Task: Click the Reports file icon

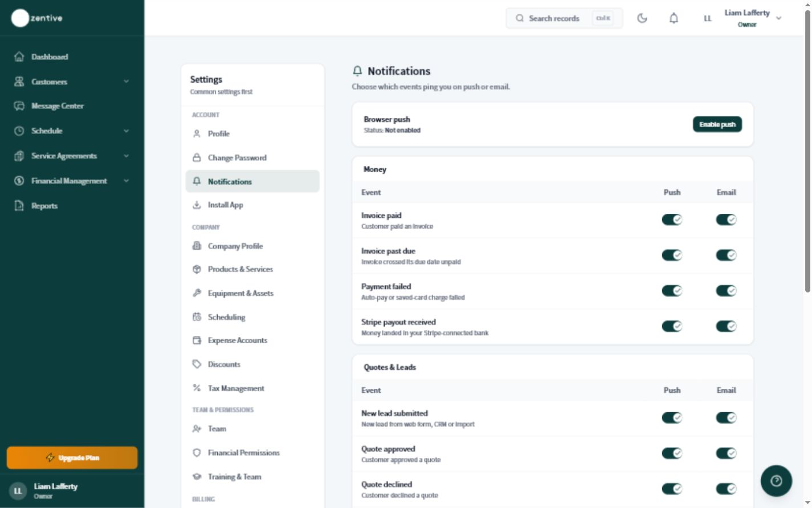Action: click(x=19, y=206)
